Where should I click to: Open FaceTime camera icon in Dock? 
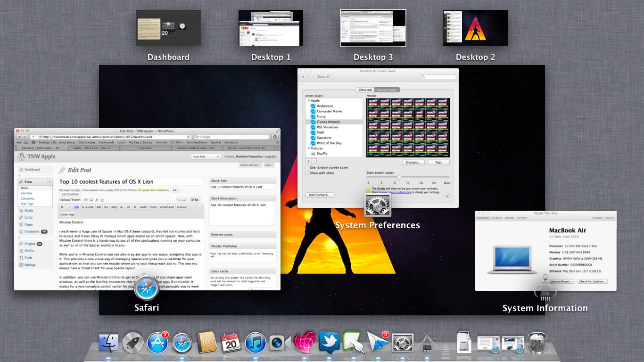coord(280,343)
